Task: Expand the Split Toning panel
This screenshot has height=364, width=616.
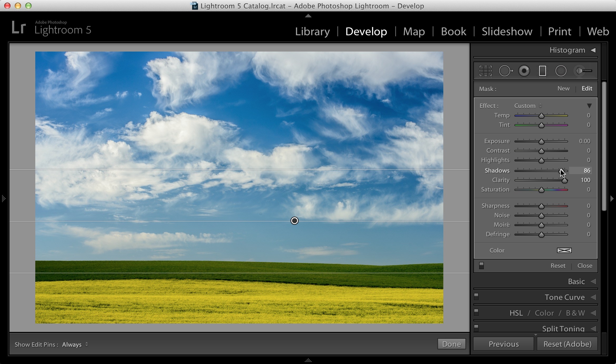Action: point(563,328)
